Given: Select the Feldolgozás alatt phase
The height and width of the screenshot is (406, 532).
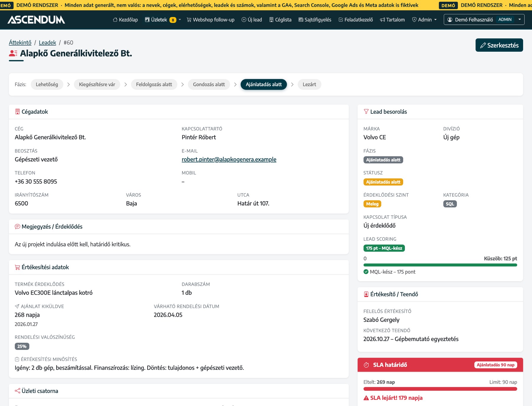Looking at the screenshot, I should pos(154,84).
